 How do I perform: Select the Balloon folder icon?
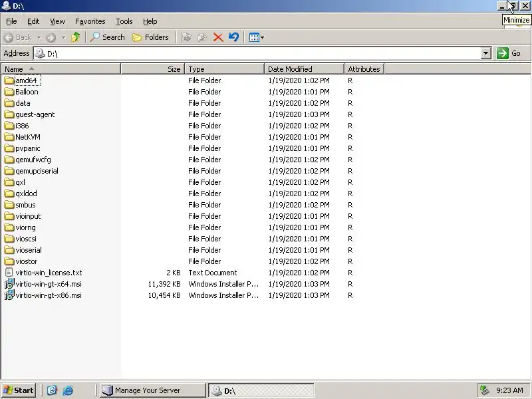(x=9, y=92)
